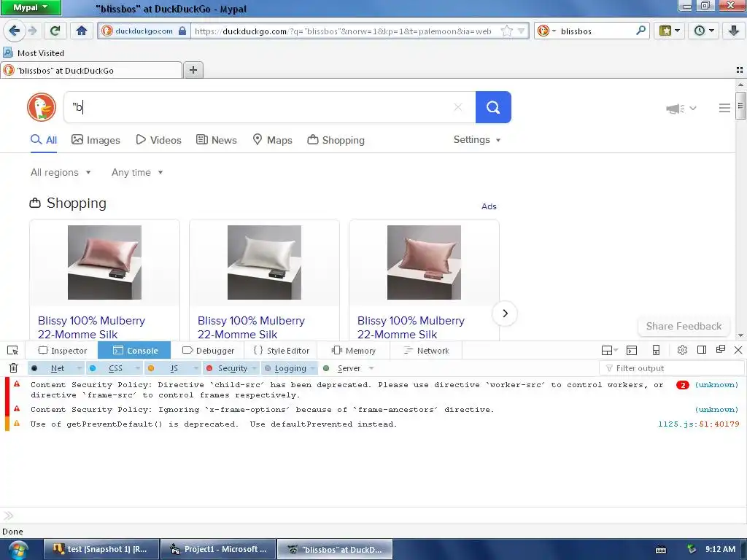Open the frame selector devtools button
The height and width of the screenshot is (560, 747).
[x=609, y=351]
